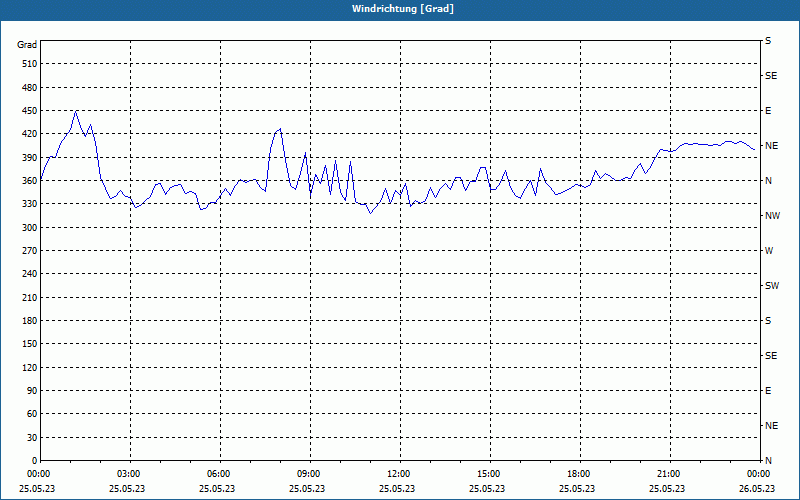800x500 pixels.
Task: Click the 15:00 time axis label
Action: [x=490, y=474]
